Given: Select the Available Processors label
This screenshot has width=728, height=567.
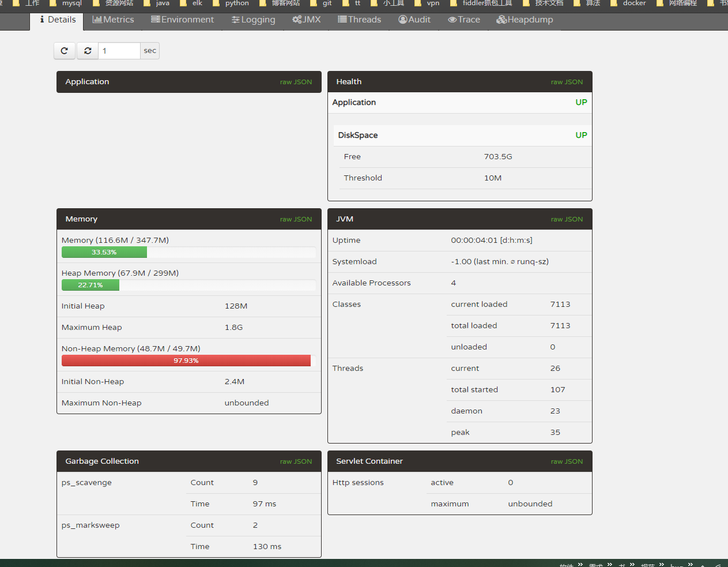Looking at the screenshot, I should click(x=372, y=283).
